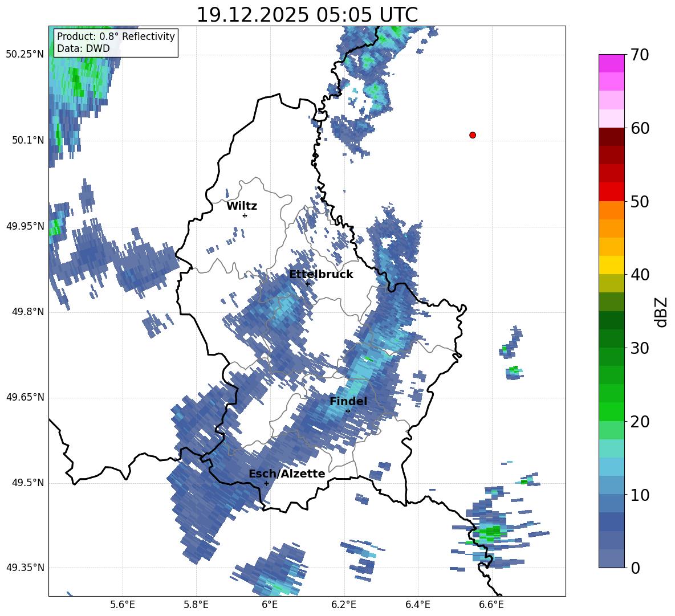Click the 6.2°E longitude label
This screenshot has width=675, height=616.
(344, 605)
